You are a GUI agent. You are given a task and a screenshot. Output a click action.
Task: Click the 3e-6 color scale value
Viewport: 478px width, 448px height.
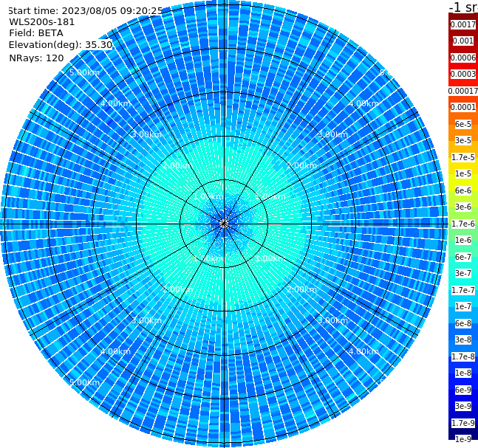click(x=463, y=207)
